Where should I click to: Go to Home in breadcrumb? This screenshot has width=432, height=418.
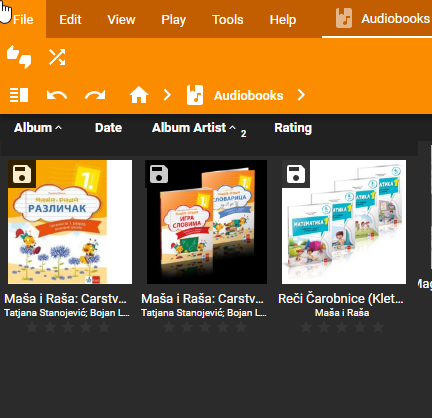[x=139, y=95]
